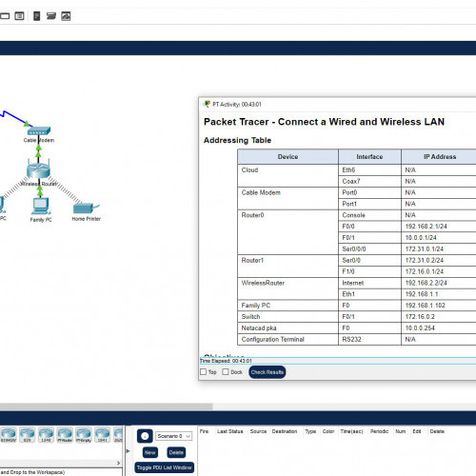Collapse PDU panel with the small arrow
The image size is (476, 476).
pos(128,451)
